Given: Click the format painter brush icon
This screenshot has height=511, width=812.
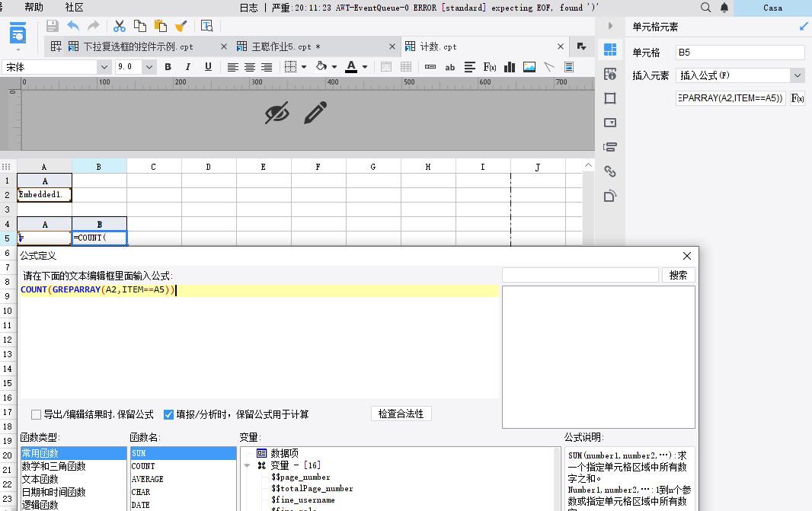Looking at the screenshot, I should coord(181,26).
